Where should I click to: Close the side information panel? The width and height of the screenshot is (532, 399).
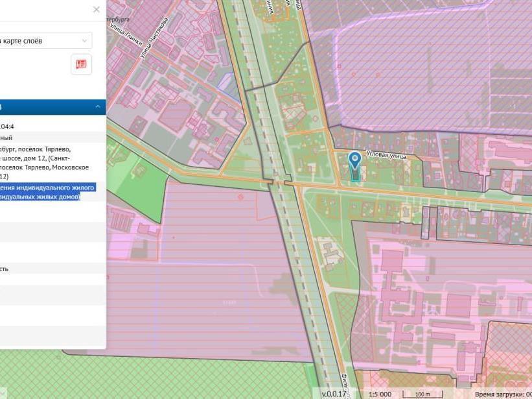point(97,10)
